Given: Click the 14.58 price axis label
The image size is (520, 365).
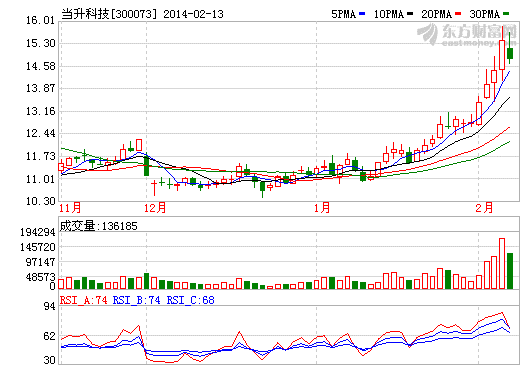Looking at the screenshot, I should tap(40, 66).
